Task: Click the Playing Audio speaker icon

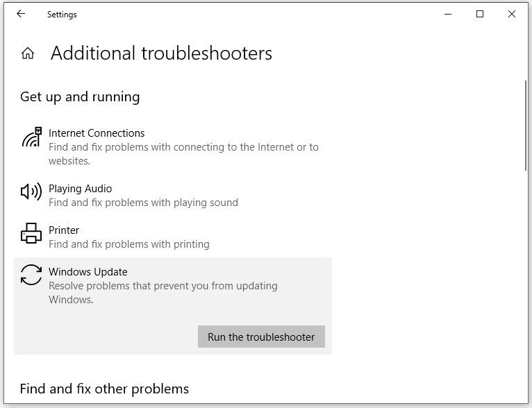Action: pos(31,192)
